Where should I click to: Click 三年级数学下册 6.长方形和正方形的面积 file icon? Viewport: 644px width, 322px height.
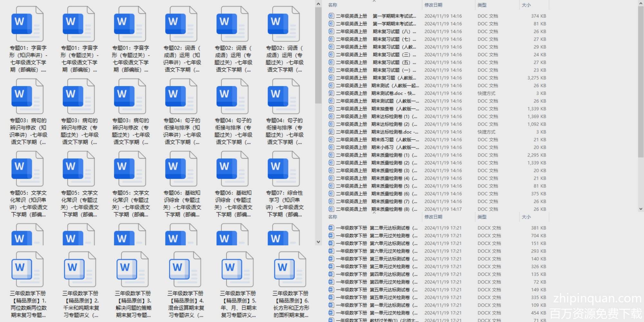[x=290, y=270]
